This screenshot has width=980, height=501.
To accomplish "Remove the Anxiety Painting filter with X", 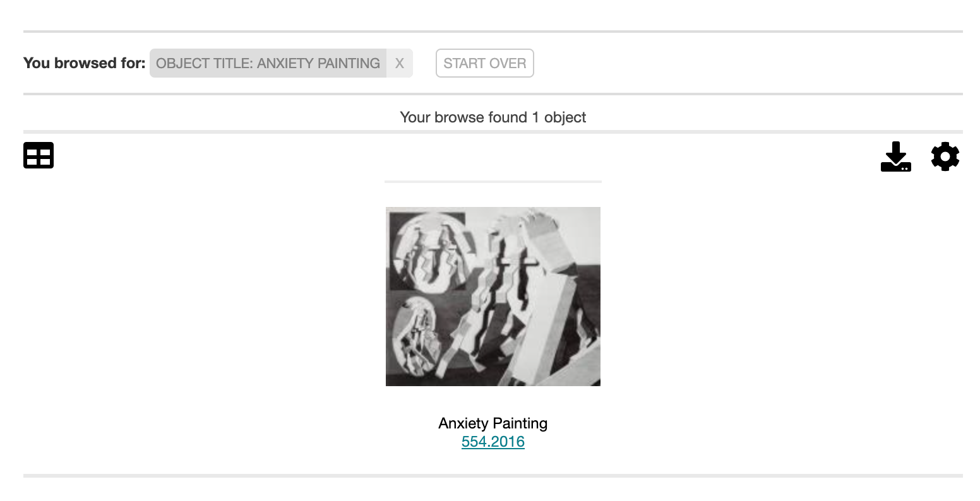I will point(399,63).
